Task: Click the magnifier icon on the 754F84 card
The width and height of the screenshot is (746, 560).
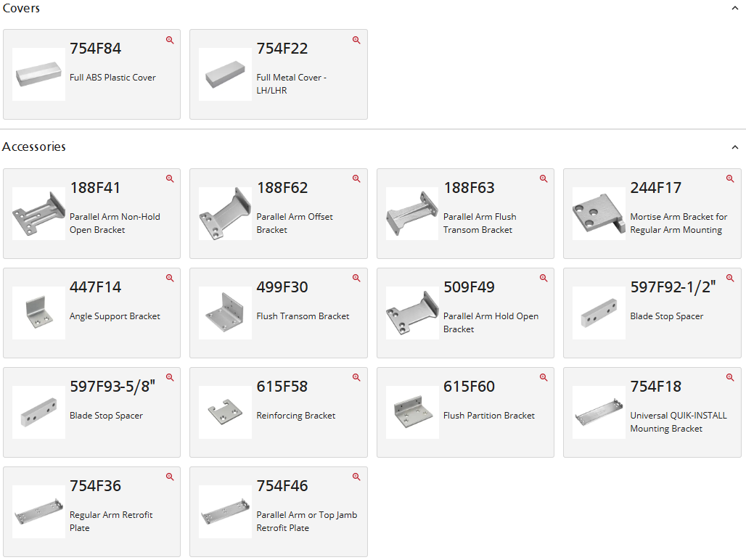Action: [x=170, y=41]
